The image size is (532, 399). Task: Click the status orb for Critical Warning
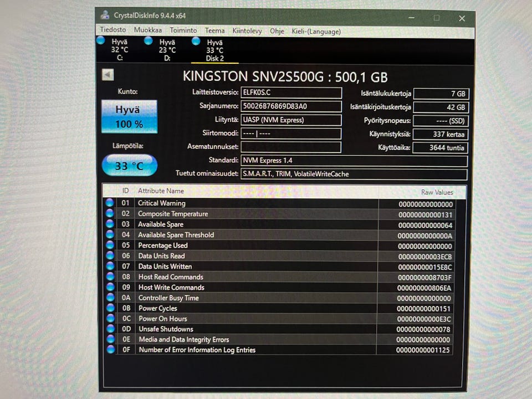(x=110, y=203)
